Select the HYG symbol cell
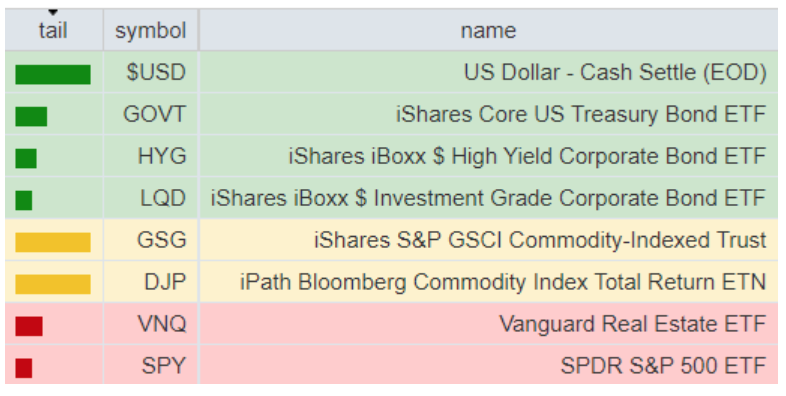Screen dimensions: 786x396 (150, 156)
